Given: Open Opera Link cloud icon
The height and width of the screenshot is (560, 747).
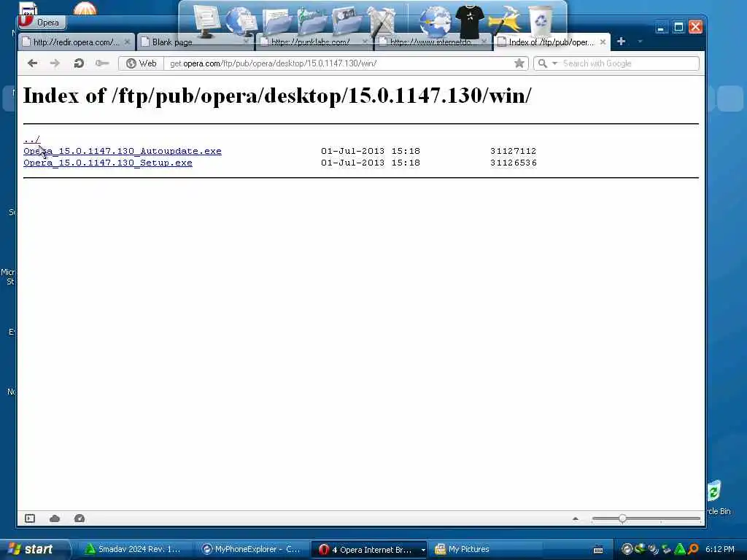Looking at the screenshot, I should tap(55, 518).
